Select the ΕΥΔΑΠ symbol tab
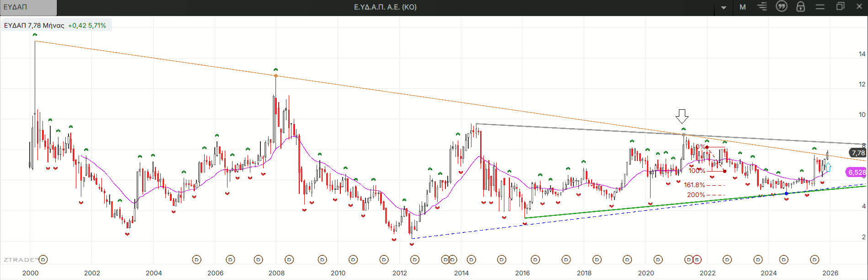The image size is (868, 280). (x=28, y=7)
